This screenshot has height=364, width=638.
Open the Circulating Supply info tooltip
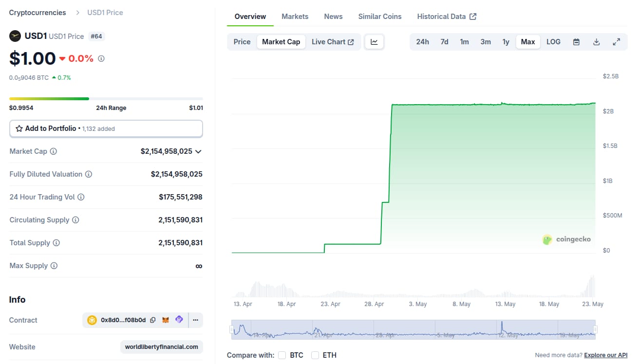coord(75,220)
